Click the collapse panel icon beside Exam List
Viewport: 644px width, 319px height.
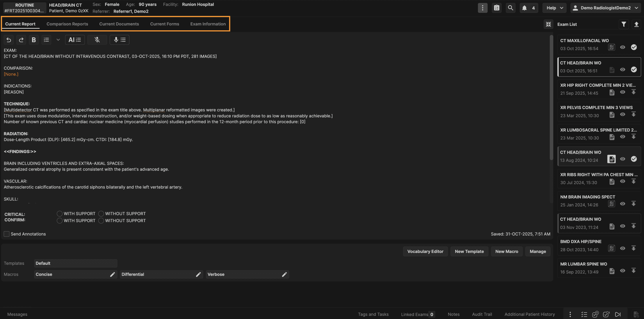548,24
